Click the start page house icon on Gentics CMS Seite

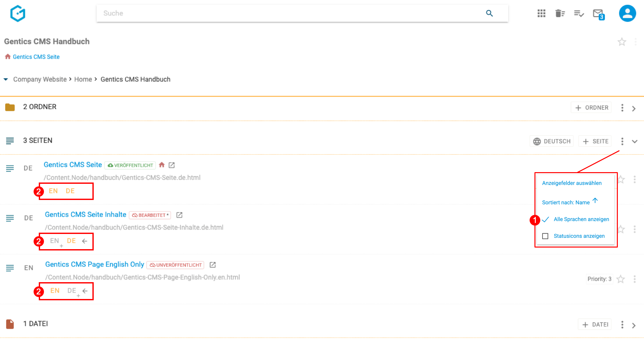162,165
